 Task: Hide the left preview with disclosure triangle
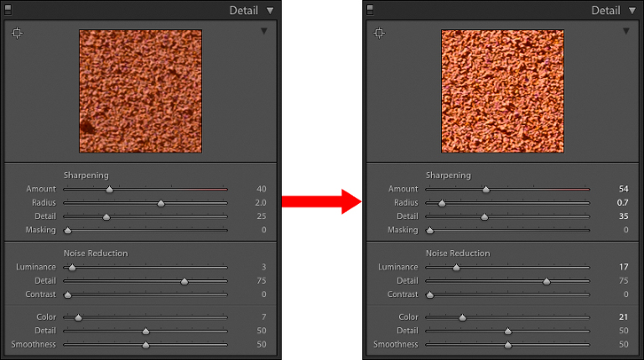264,31
